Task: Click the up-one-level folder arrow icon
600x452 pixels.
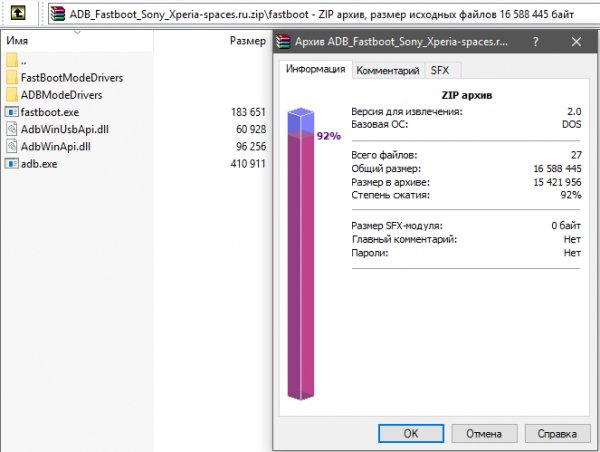Action: click(18, 13)
